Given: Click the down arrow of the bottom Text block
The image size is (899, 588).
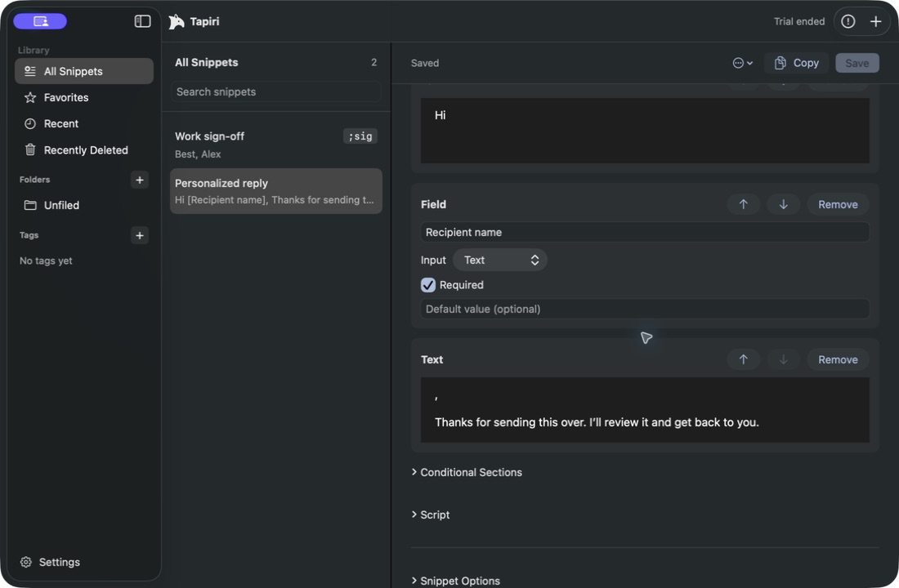Looking at the screenshot, I should coord(783,360).
